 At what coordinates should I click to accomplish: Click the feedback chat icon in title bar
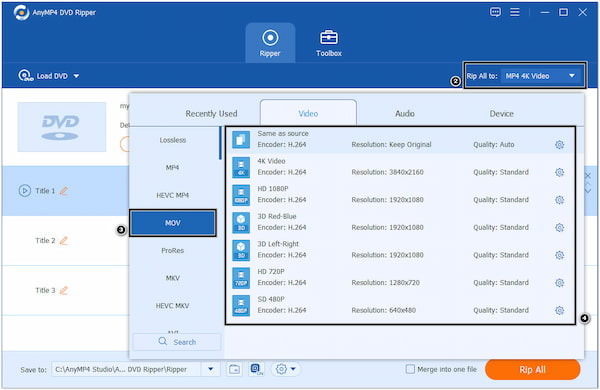[x=495, y=12]
